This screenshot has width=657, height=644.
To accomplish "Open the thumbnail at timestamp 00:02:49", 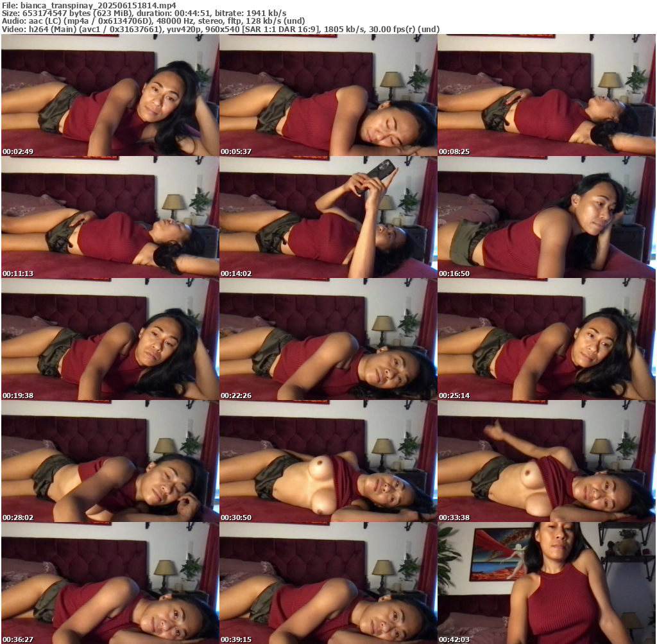I will click(110, 95).
